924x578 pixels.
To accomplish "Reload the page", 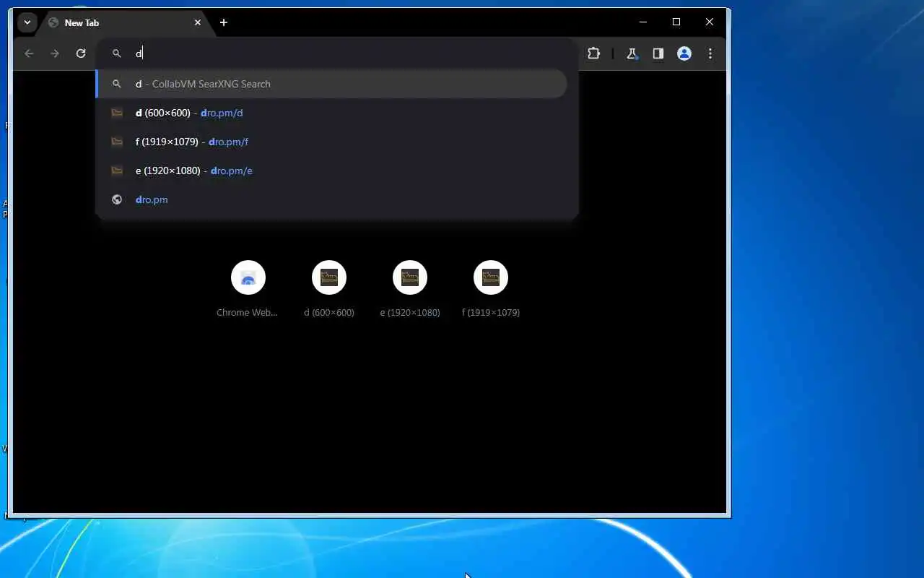I will (81, 53).
